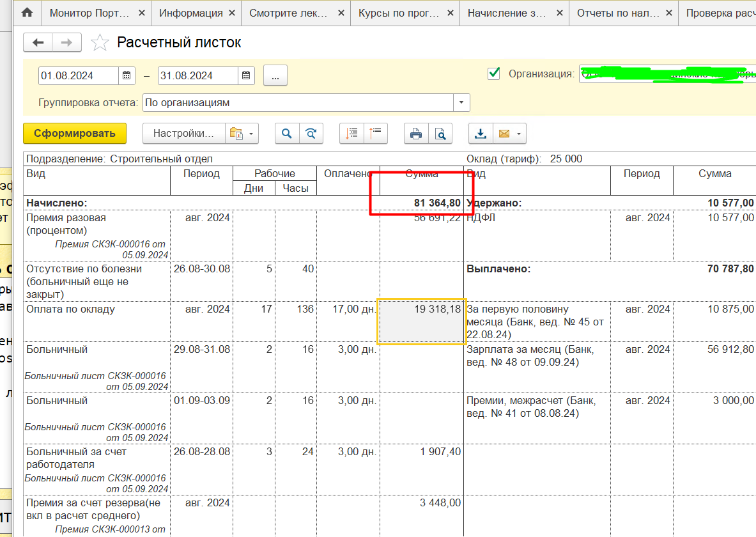756x537 pixels.
Task: Close the Курсы по прог… tab
Action: 451,13
